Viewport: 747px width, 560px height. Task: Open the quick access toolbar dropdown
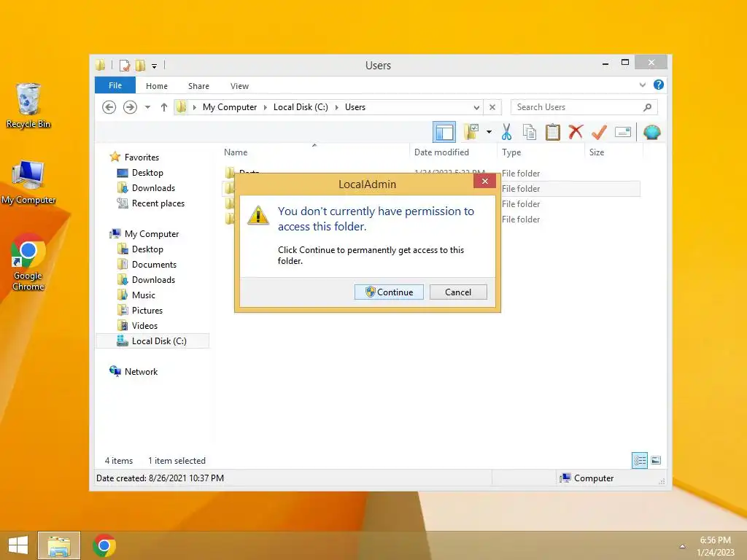click(x=155, y=66)
